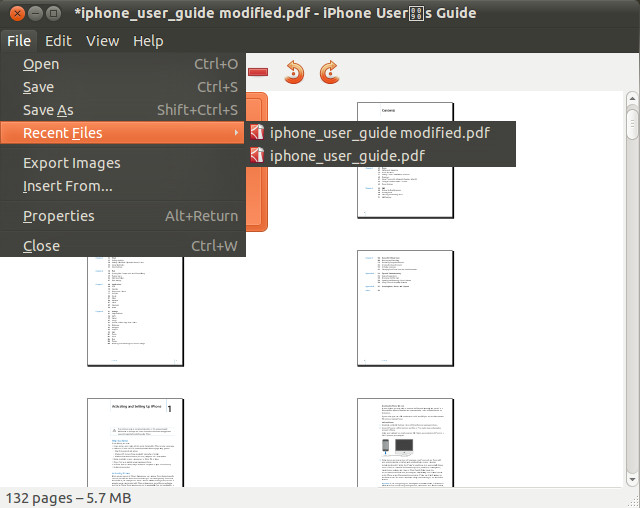Click the rotate left toolbar icon
The height and width of the screenshot is (508, 640).
[x=294, y=72]
